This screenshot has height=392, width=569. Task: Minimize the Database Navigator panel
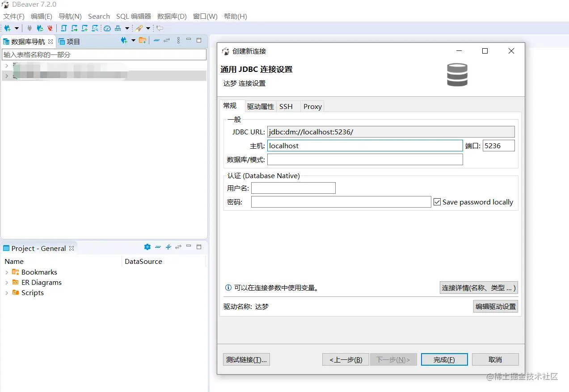pos(189,40)
